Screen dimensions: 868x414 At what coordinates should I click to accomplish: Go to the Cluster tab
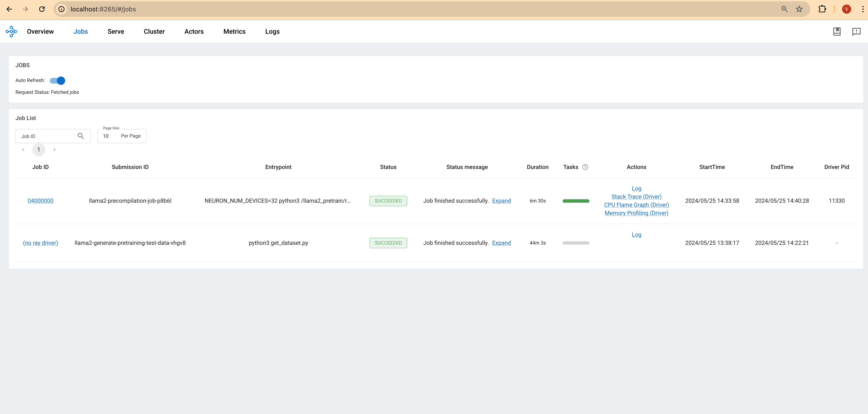click(154, 31)
